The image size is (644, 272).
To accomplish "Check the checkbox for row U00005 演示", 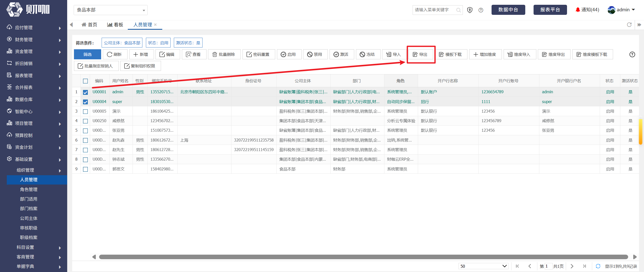I will tap(86, 111).
